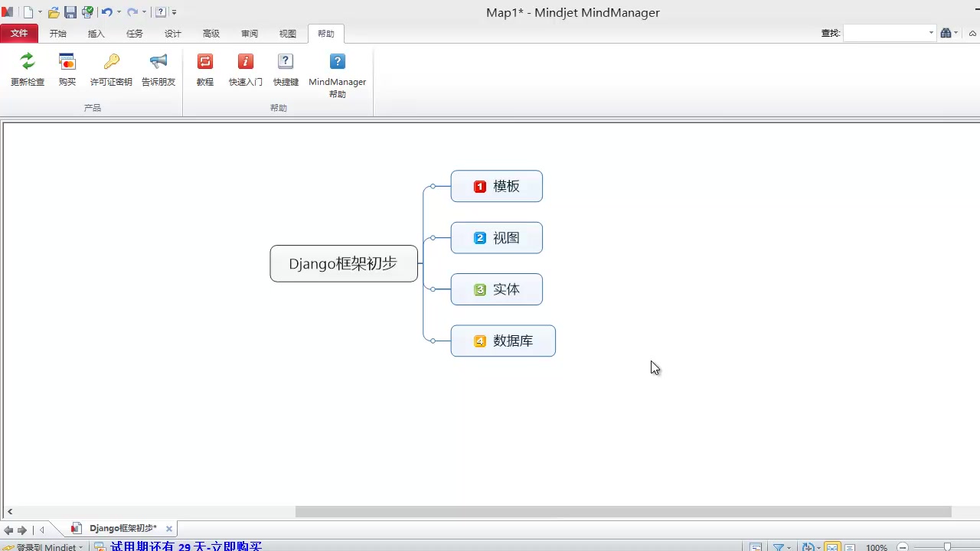This screenshot has width=980, height=551.
Task: Click the priority 1 icon on 模板 topic
Action: point(480,187)
